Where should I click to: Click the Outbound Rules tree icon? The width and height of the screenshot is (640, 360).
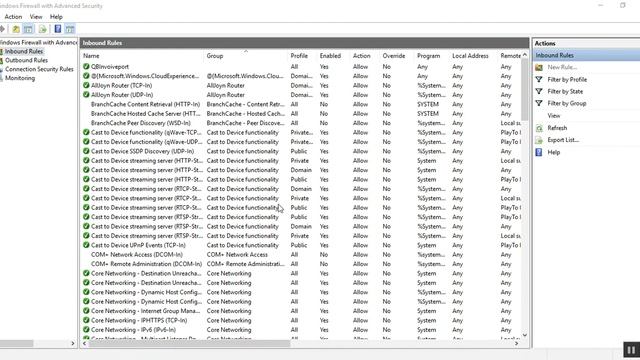1,60
